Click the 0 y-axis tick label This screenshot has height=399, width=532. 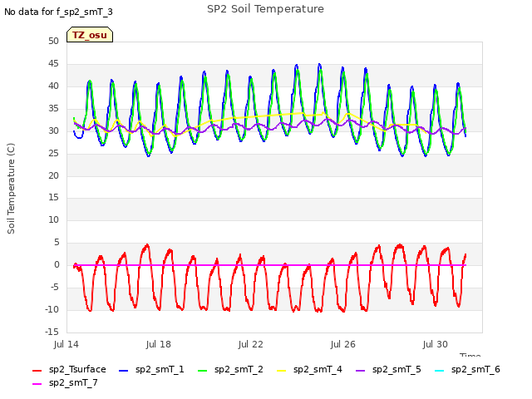point(57,265)
